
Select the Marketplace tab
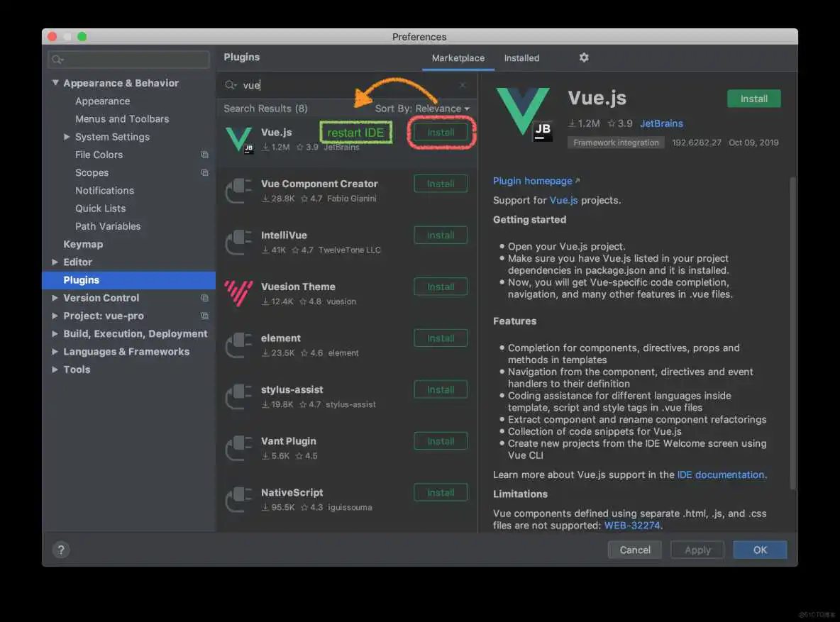(x=458, y=58)
